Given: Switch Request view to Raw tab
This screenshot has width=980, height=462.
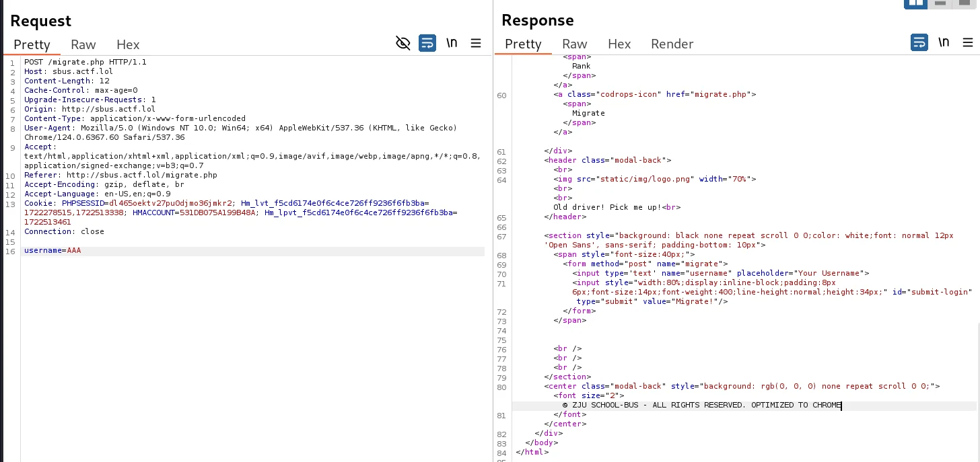Looking at the screenshot, I should click(x=83, y=44).
